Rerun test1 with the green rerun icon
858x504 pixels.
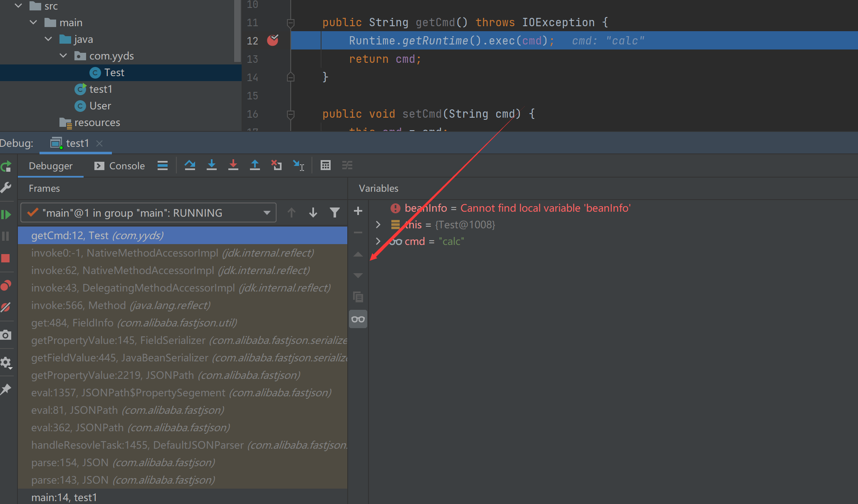[x=6, y=167]
